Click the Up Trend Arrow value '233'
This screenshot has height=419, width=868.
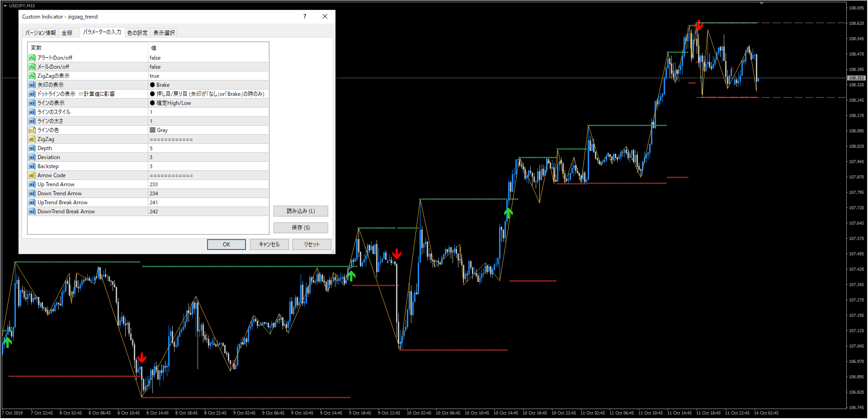(154, 184)
